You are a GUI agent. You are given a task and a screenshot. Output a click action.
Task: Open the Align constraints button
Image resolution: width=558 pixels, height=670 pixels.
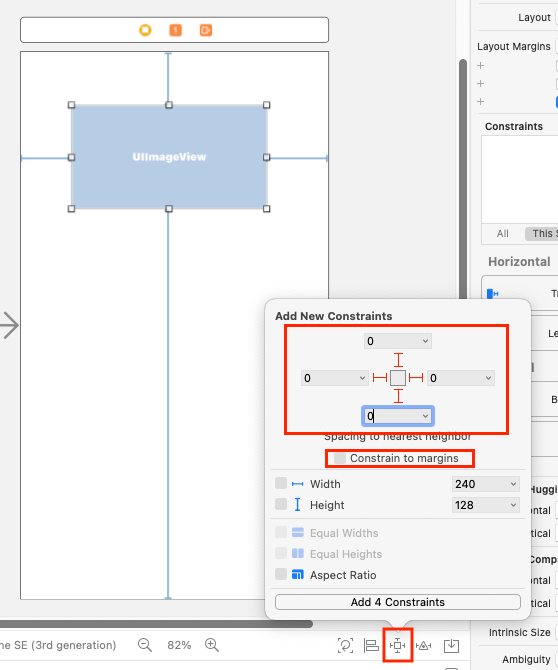[371, 645]
